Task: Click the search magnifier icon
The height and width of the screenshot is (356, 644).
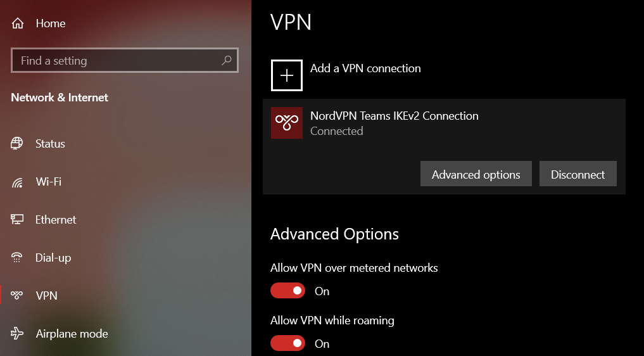Action: tap(226, 61)
